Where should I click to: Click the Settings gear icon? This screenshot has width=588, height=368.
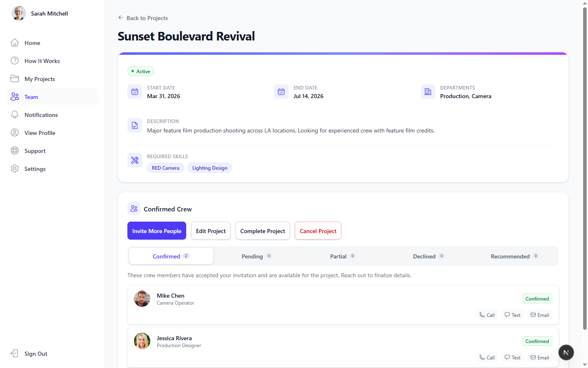(x=14, y=168)
